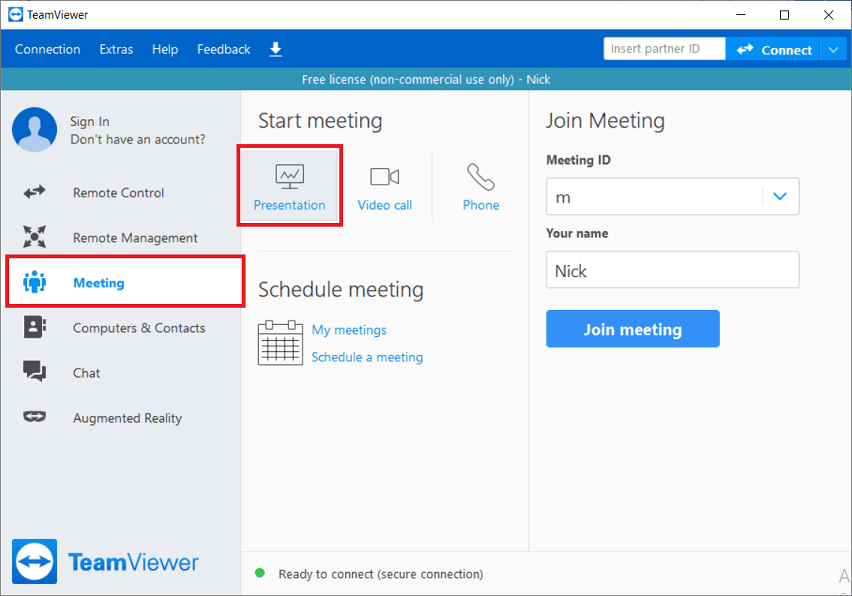Click the download update arrow icon
This screenshot has height=596, width=852.
(275, 49)
